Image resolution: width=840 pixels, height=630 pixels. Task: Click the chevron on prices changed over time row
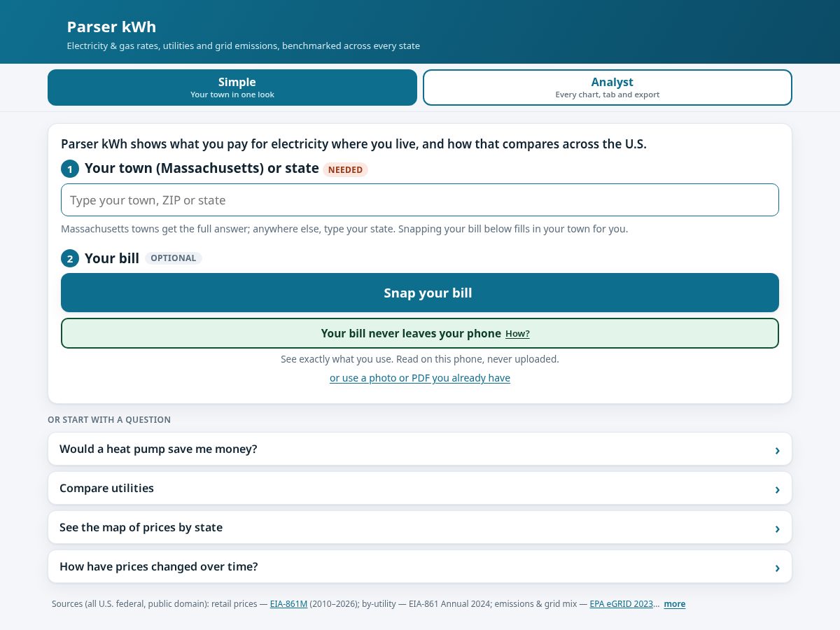777,568
